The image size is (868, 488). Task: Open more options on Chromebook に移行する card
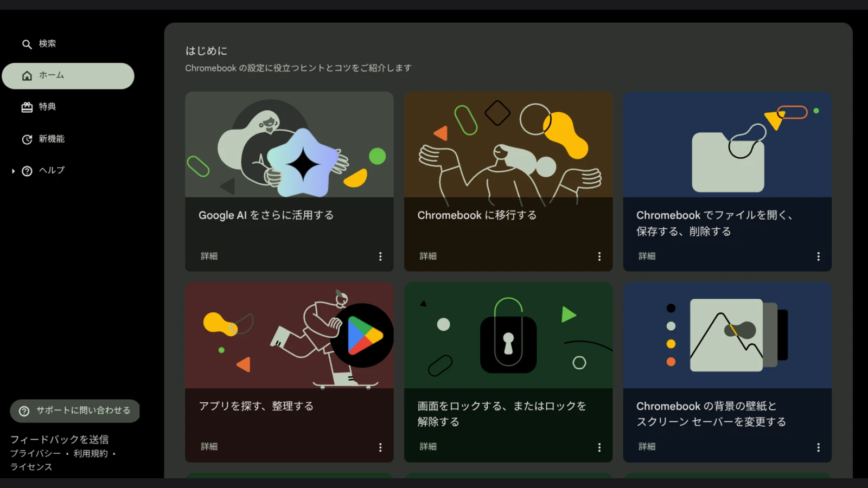click(x=599, y=256)
